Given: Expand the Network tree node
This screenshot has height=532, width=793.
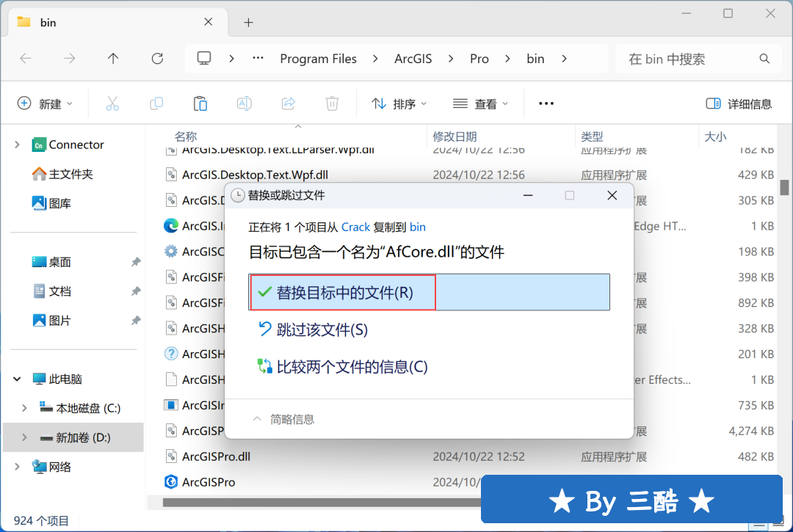Looking at the screenshot, I should 17,467.
